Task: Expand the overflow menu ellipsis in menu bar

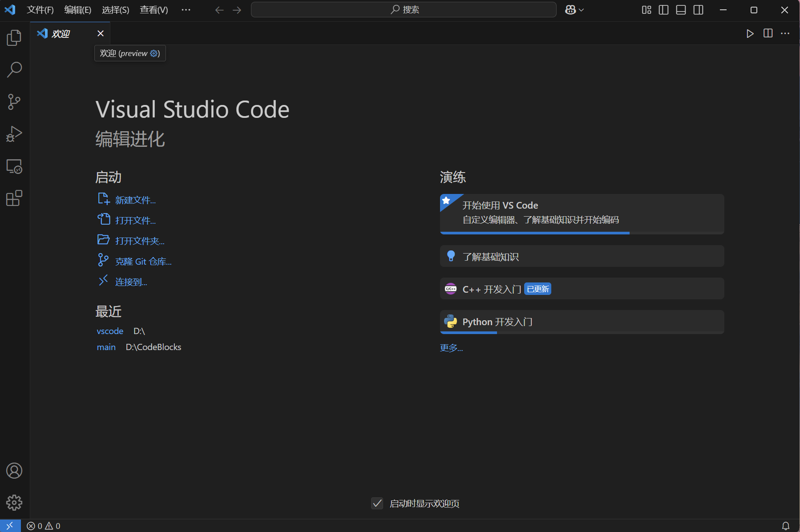Action: (186, 10)
